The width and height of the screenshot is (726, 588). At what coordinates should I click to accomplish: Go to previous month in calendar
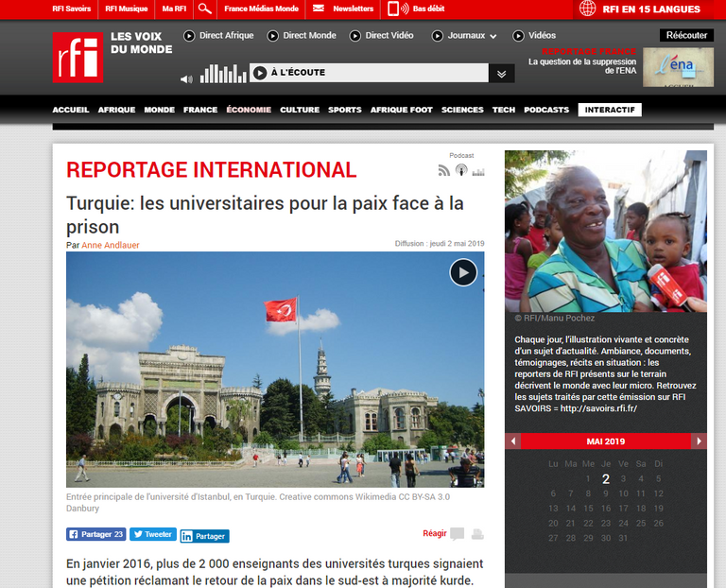[x=512, y=441]
